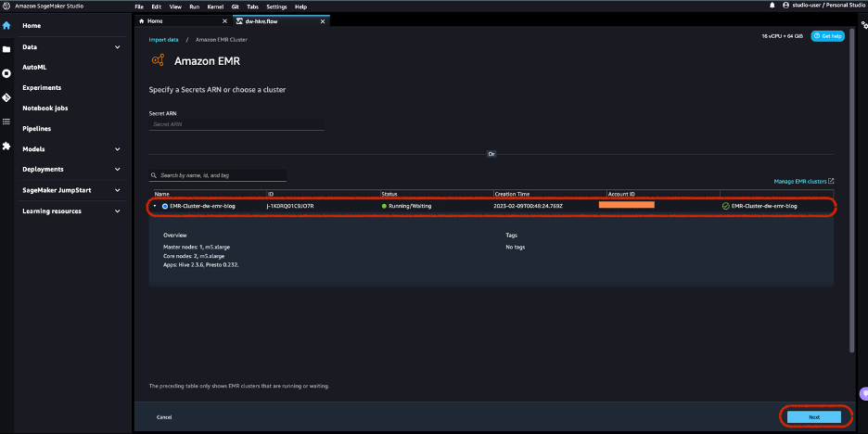
Task: Open AutoML in navigation panel
Action: 34,67
